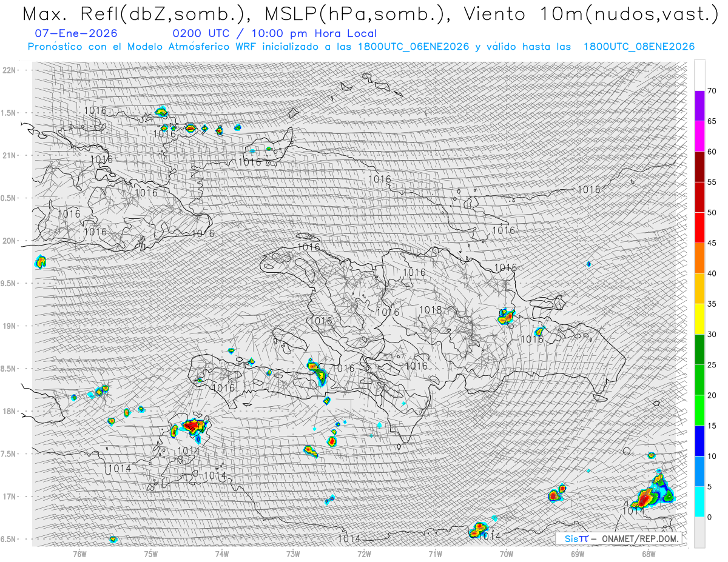This screenshot has height=562, width=728.
Task: Pick the dark green 25-30 dBZ colorbar segment
Action: click(x=699, y=349)
